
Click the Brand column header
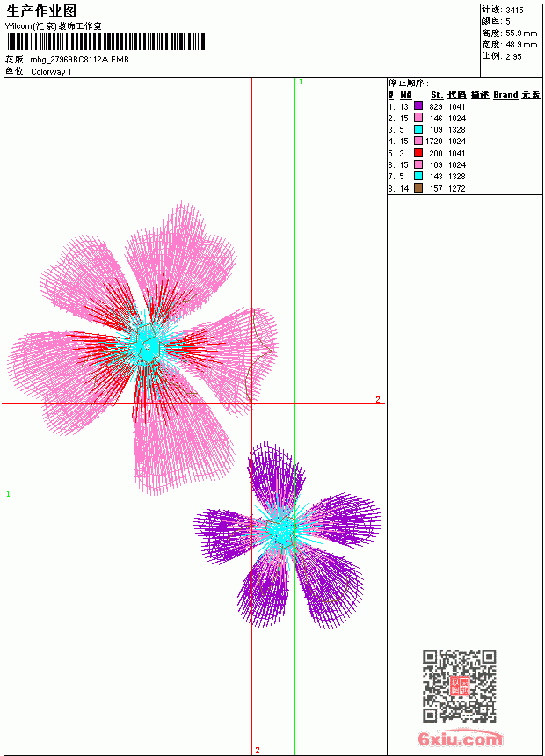505,95
